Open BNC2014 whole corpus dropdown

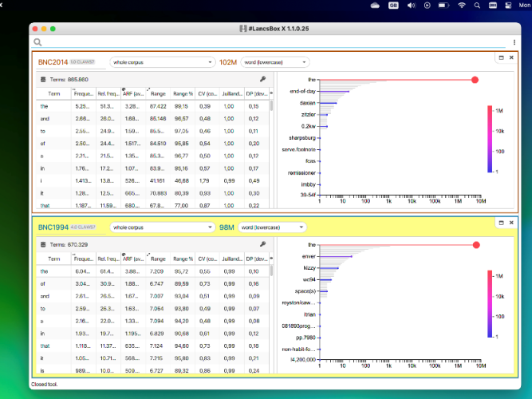pos(163,62)
